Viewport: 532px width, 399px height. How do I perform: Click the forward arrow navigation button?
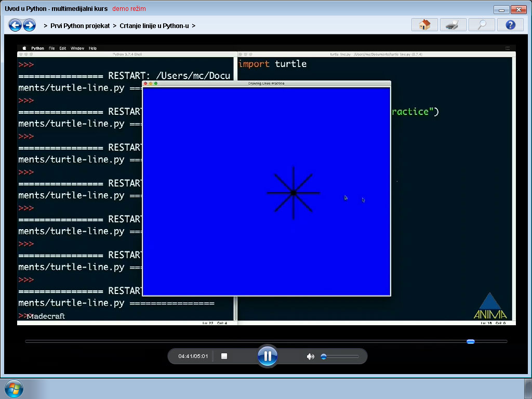click(x=30, y=25)
